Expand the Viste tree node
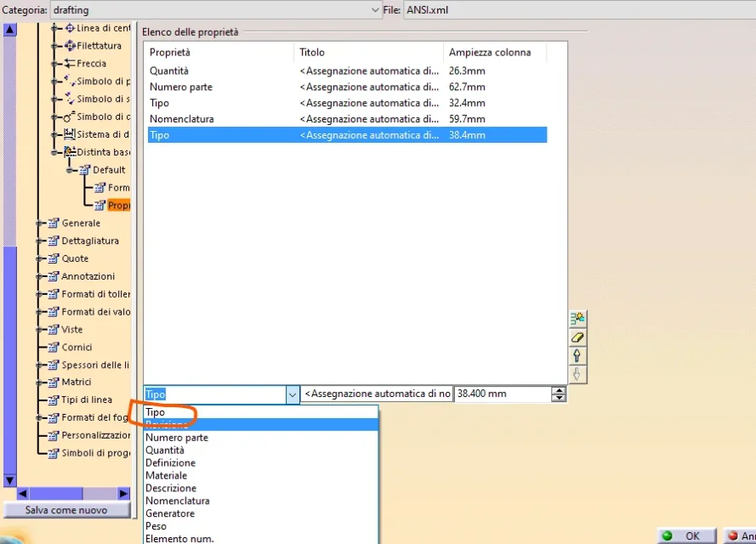The height and width of the screenshot is (544, 756). 39,330
